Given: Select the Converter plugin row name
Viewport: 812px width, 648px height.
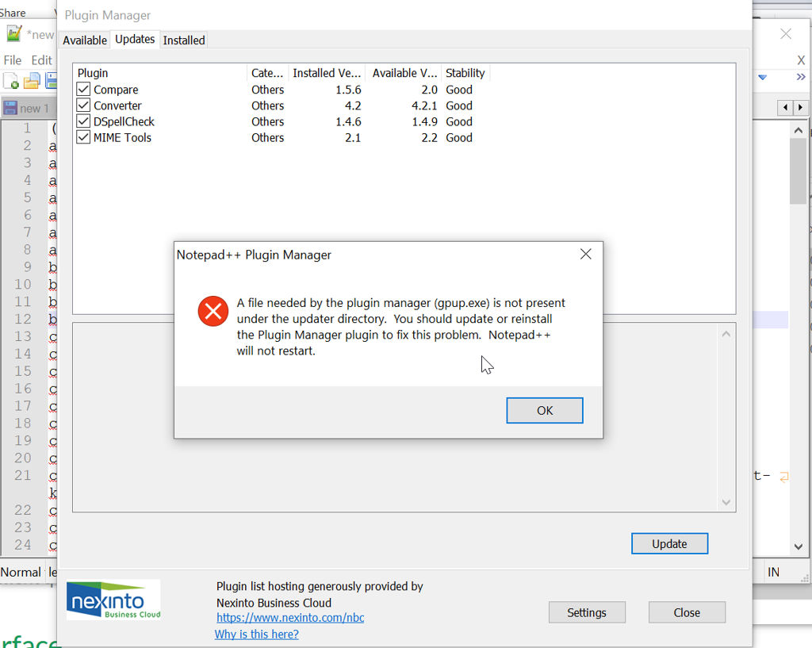Looking at the screenshot, I should 117,105.
